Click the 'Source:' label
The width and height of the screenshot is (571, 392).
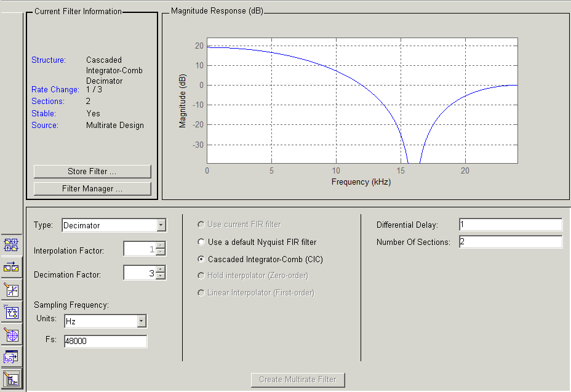coord(45,125)
